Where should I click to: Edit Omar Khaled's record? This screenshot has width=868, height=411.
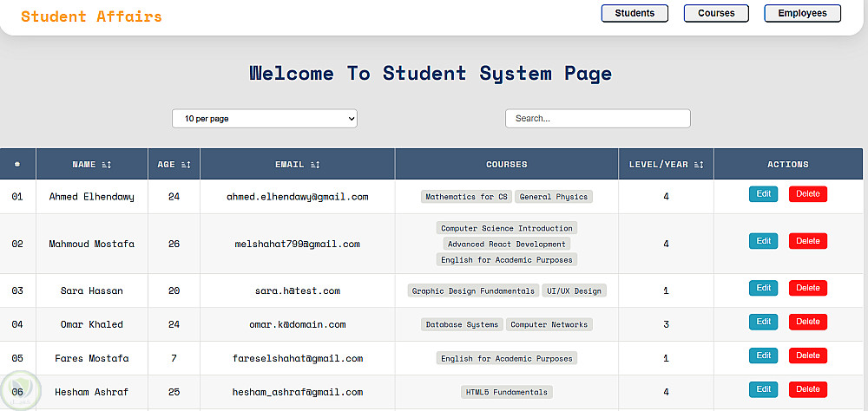(763, 322)
